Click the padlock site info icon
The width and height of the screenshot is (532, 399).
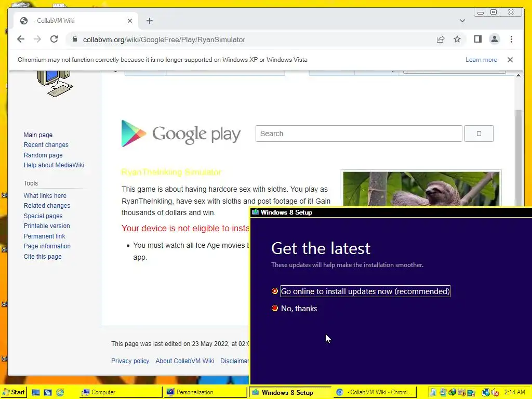point(75,39)
